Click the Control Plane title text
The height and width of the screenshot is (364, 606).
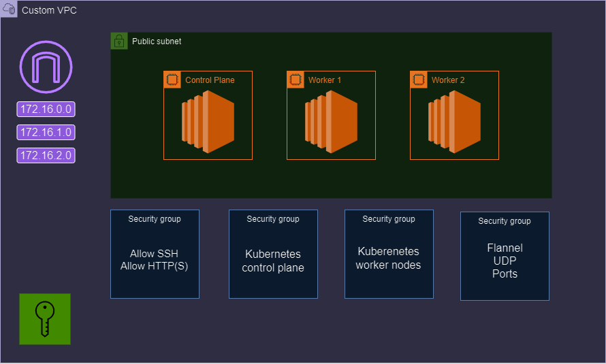[x=210, y=80]
